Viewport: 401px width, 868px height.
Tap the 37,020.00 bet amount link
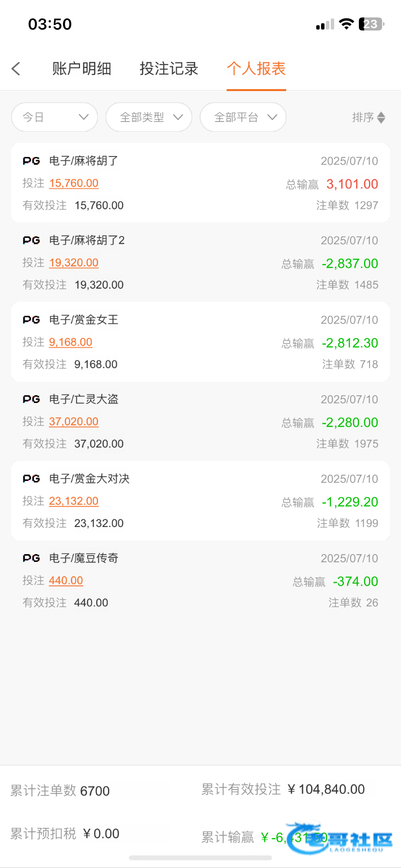[x=74, y=422]
